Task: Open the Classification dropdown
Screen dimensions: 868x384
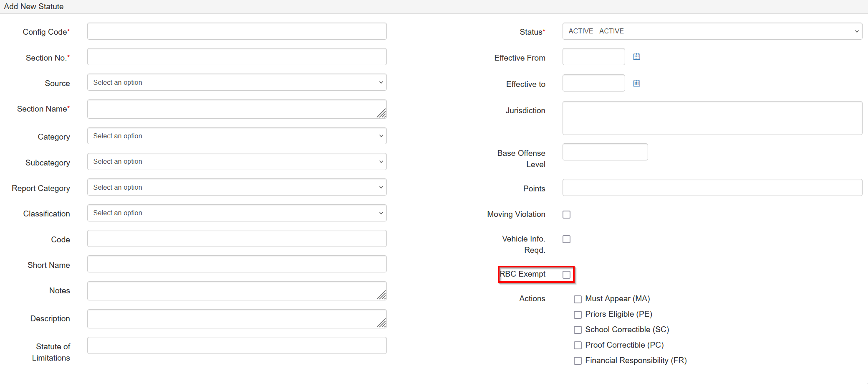Action: tap(237, 213)
